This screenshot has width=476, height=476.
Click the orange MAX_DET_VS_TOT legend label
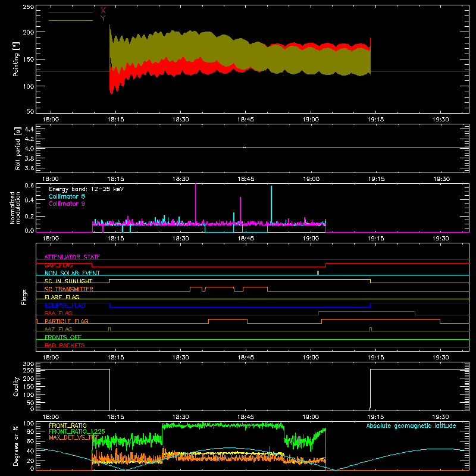click(x=74, y=437)
